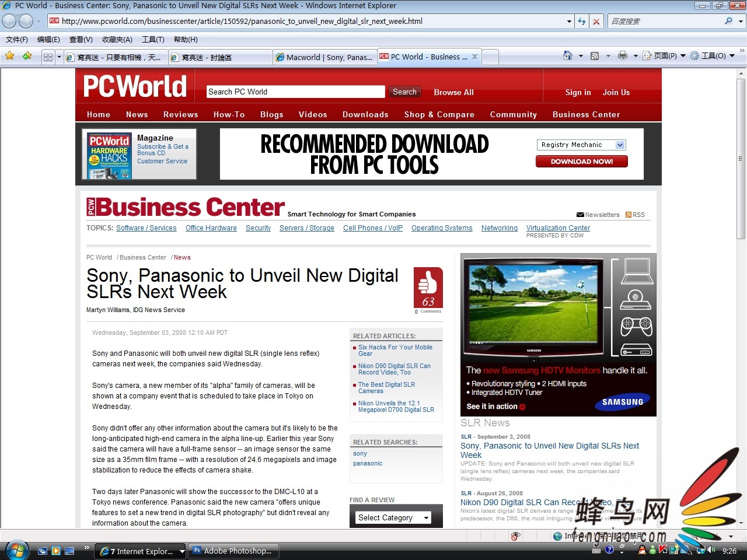Open the 编辑(E) Edit menu
747x560 pixels.
48,40
